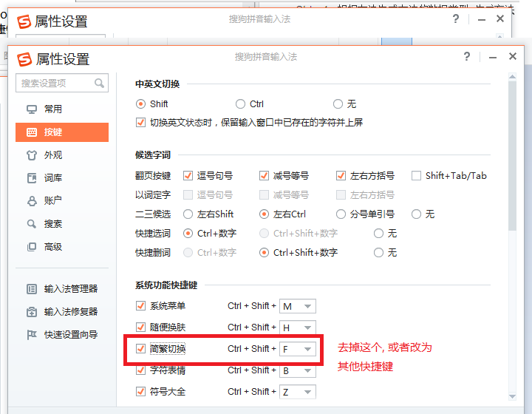
Task: Click the magnifier icon beside 搜索
Action: pos(32,224)
